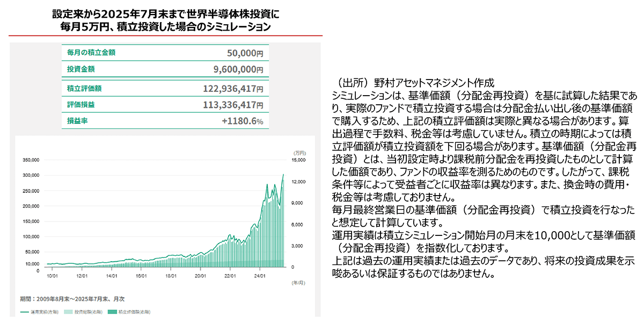Click the 300,000 left axis label
The width and height of the screenshot is (644, 330).
(31, 175)
